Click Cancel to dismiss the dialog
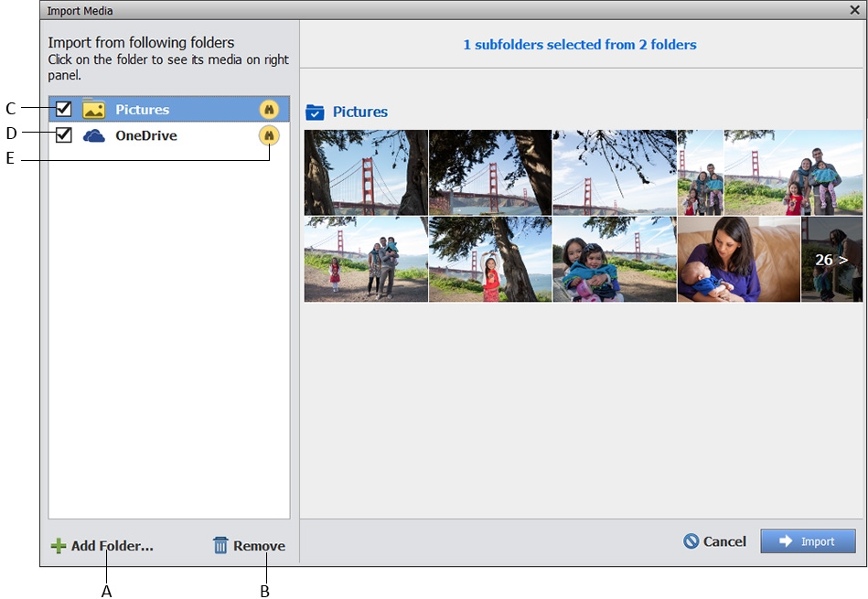This screenshot has width=868, height=599. tap(714, 540)
